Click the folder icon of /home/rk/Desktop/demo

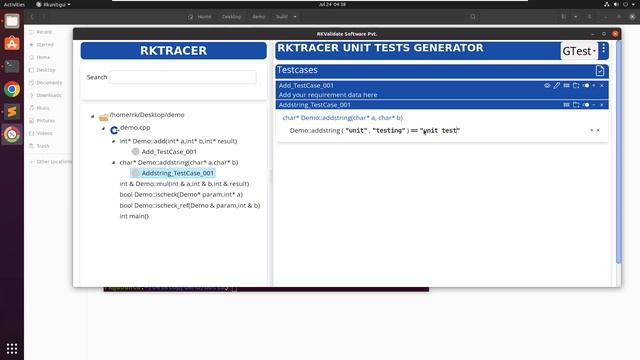104,117
